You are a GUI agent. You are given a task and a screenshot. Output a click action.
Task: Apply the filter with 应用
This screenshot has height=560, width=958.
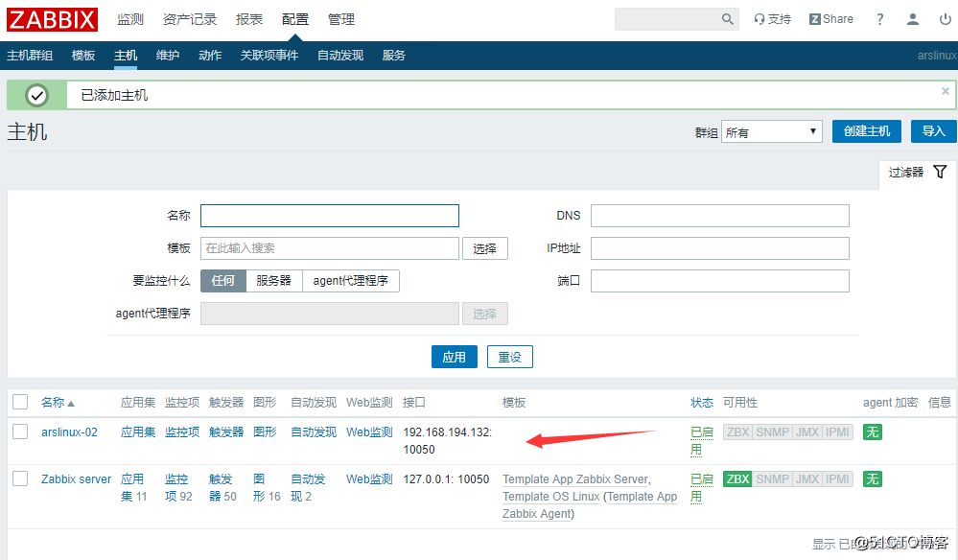click(454, 358)
